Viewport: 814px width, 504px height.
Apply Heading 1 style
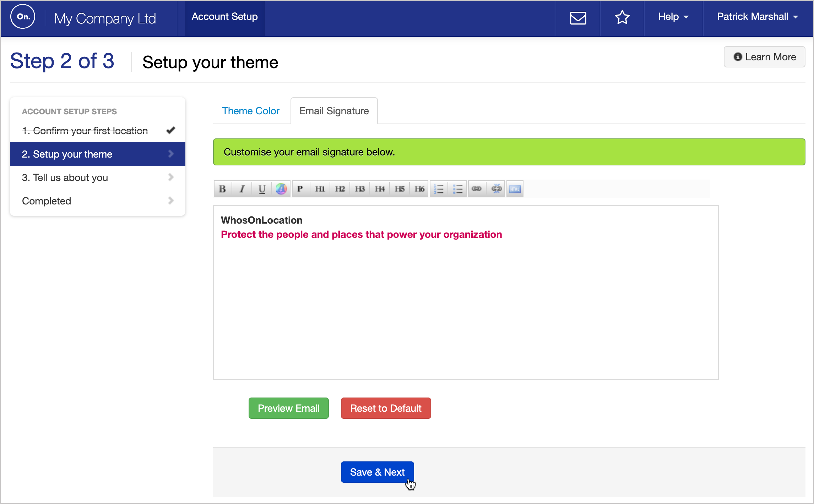click(x=320, y=189)
